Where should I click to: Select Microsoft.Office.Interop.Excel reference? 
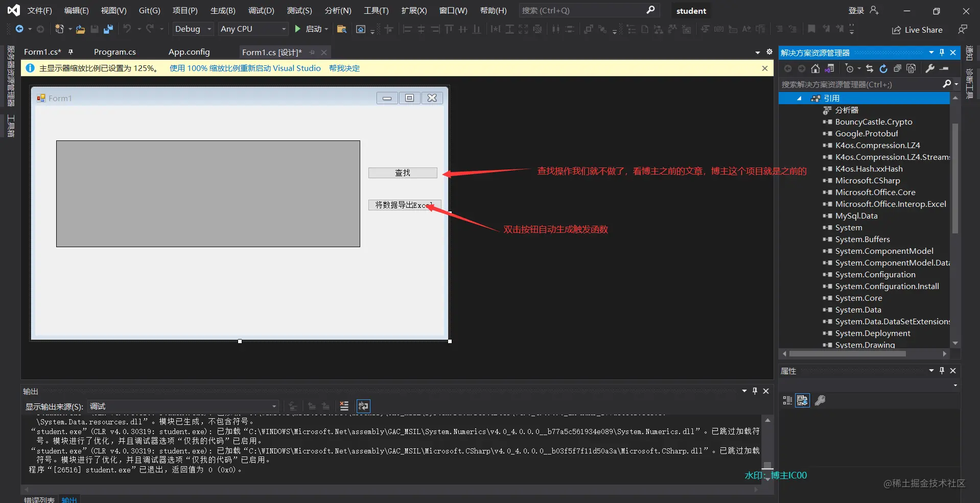point(891,204)
